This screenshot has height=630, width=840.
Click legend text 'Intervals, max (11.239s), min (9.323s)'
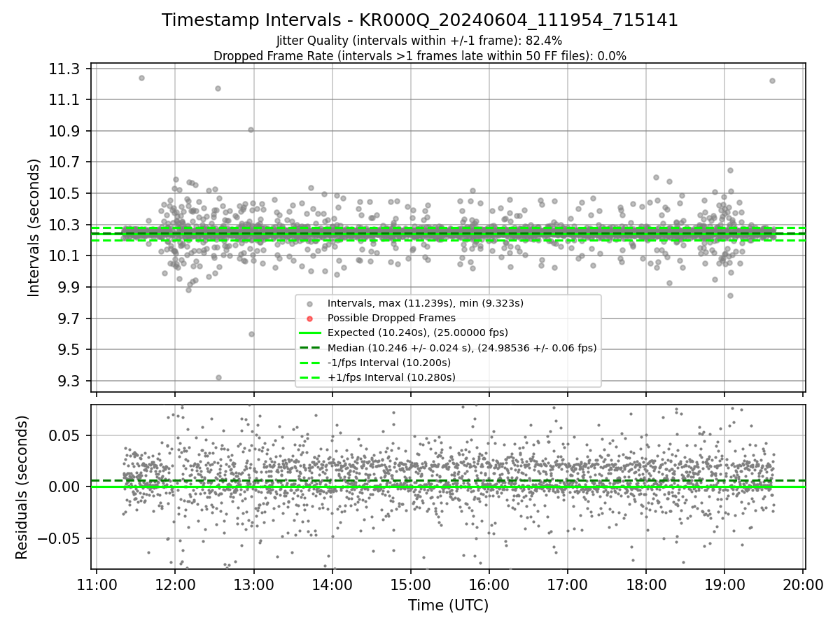coord(426,303)
